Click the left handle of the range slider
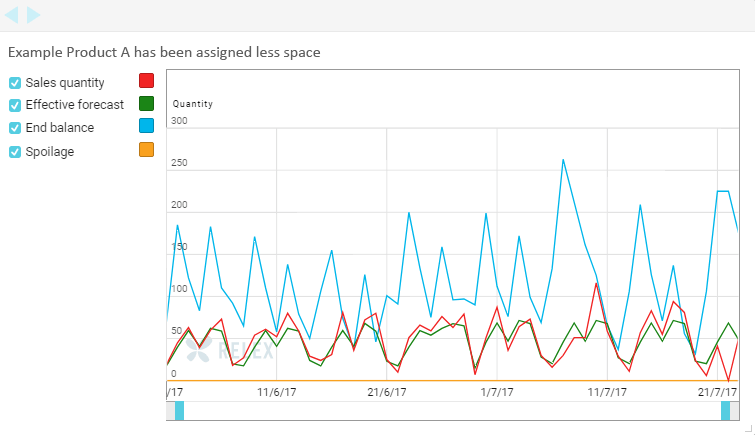 179,411
